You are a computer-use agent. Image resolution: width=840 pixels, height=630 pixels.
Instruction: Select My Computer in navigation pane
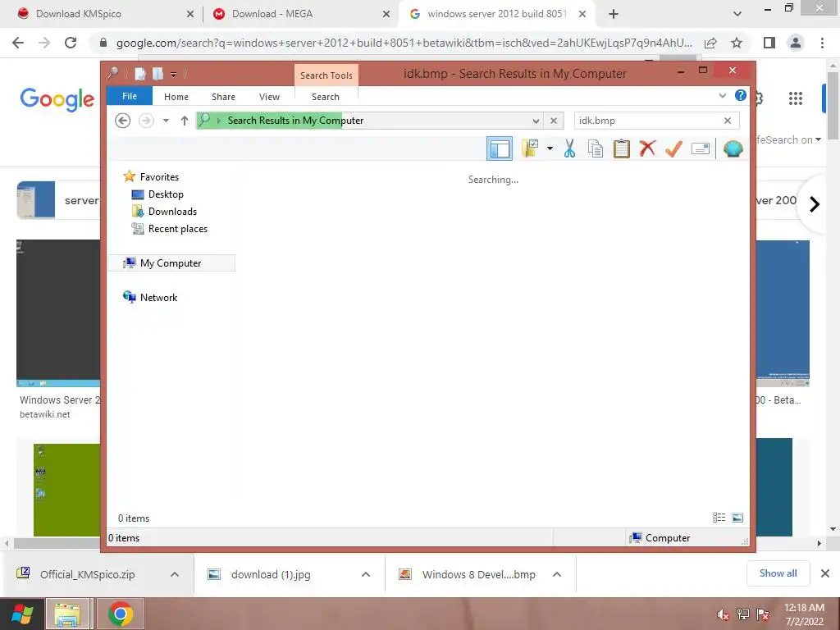point(171,263)
